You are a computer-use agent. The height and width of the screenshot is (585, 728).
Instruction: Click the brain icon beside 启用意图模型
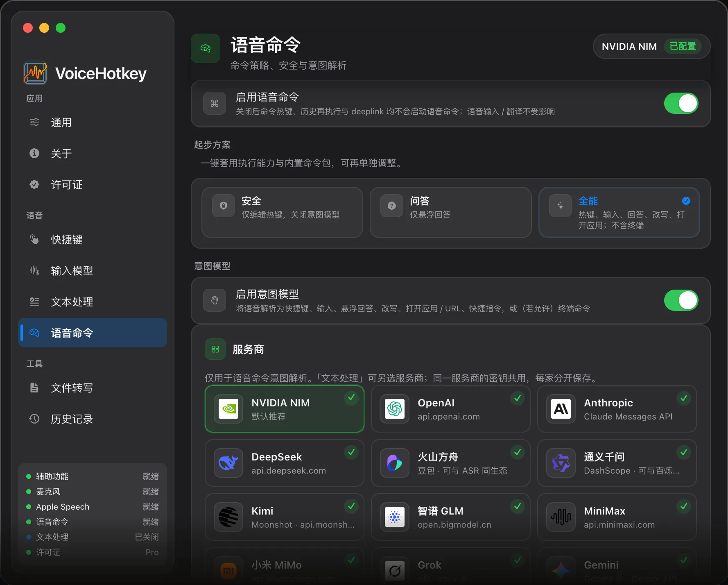(x=215, y=301)
